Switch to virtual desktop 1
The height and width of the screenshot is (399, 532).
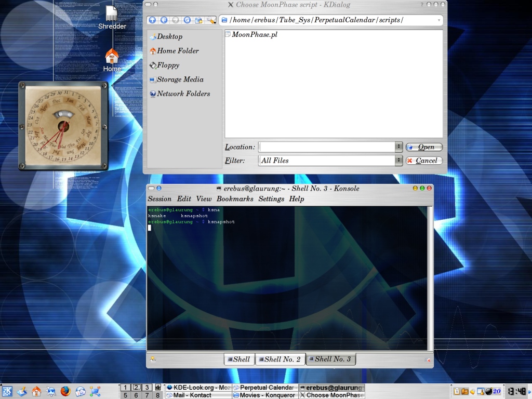point(125,388)
